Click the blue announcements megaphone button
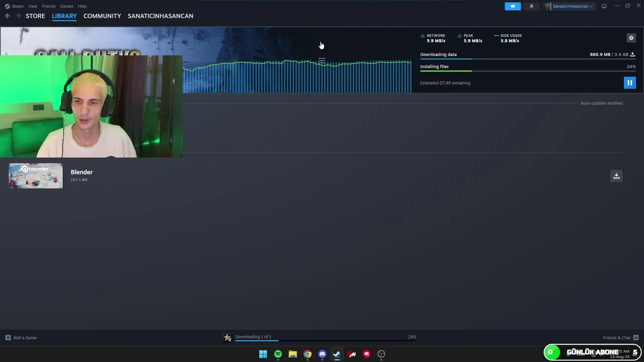644x362 pixels. click(513, 6)
